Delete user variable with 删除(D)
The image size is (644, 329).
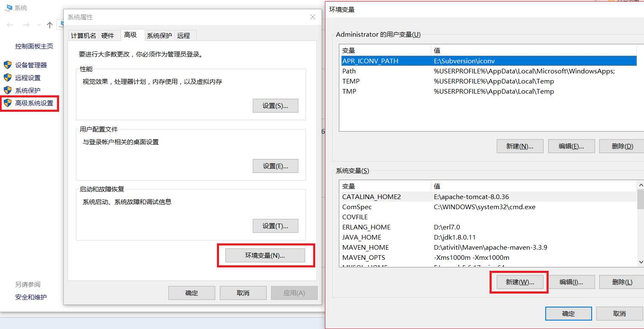pyautogui.click(x=622, y=146)
